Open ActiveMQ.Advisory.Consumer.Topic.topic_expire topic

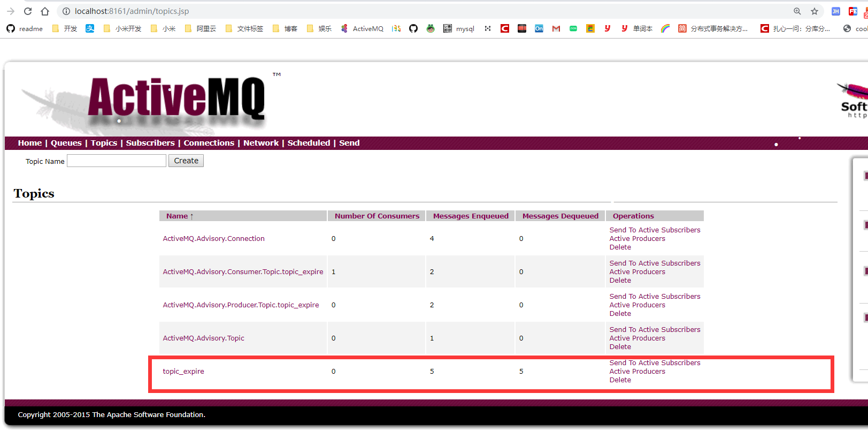(243, 272)
